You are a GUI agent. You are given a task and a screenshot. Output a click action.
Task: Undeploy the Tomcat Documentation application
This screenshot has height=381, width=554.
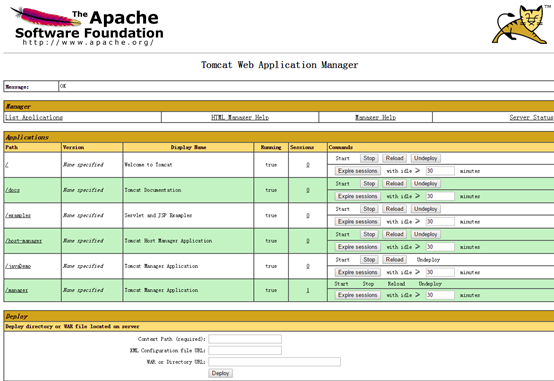[425, 184]
